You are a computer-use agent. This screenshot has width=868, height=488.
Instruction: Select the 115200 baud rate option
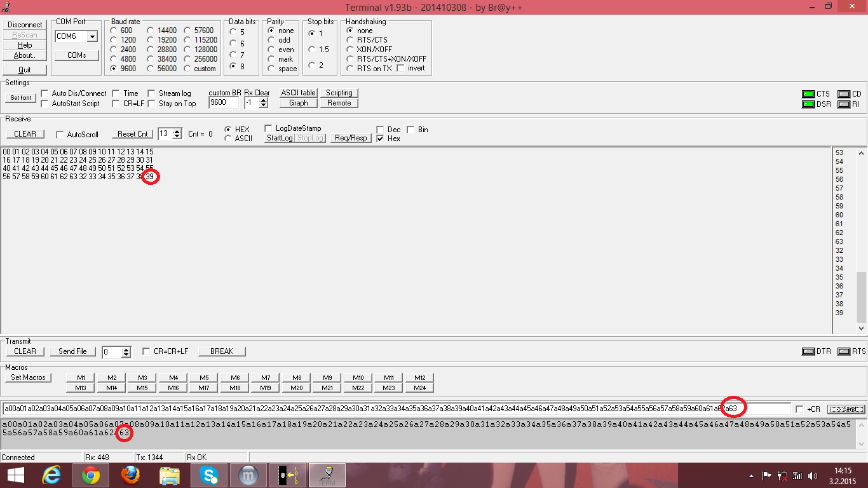189,40
